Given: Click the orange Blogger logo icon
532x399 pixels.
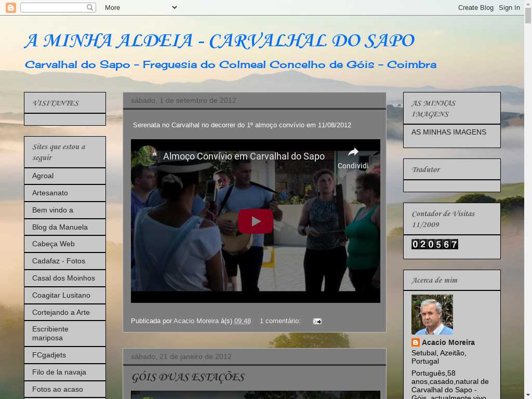Looking at the screenshot, I should (11, 7).
